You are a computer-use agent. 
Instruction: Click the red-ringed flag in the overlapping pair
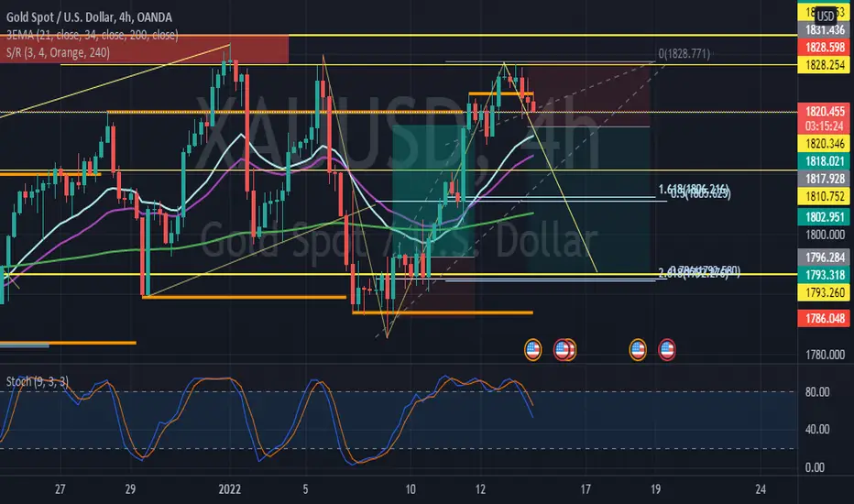[x=562, y=349]
